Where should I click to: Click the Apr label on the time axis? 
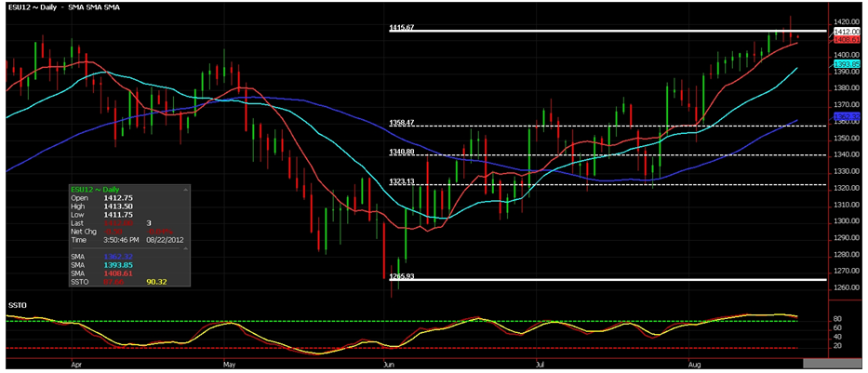pyautogui.click(x=76, y=365)
